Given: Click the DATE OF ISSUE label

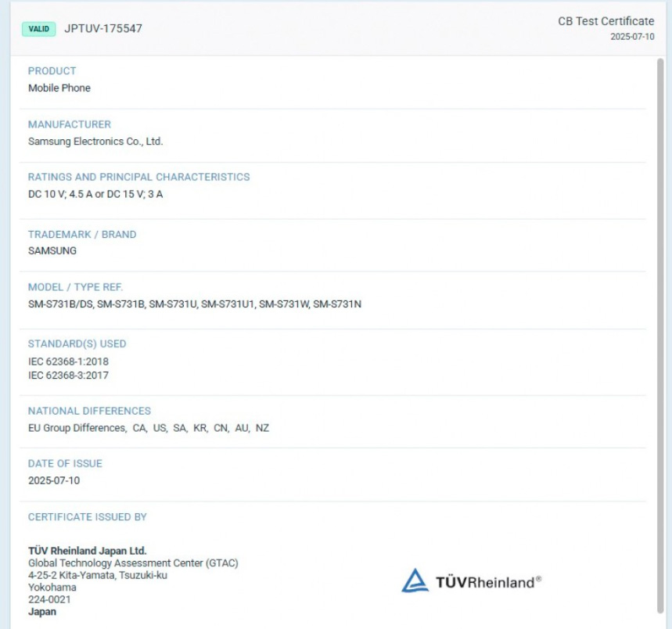Looking at the screenshot, I should coord(65,464).
